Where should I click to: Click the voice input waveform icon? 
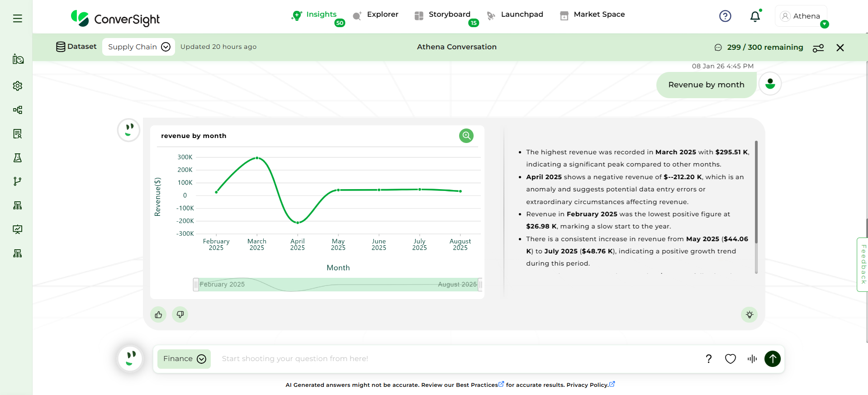click(752, 359)
